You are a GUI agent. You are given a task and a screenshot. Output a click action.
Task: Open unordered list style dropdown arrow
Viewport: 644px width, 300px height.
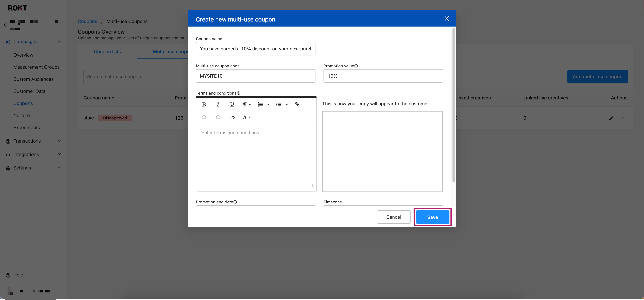[x=287, y=104]
